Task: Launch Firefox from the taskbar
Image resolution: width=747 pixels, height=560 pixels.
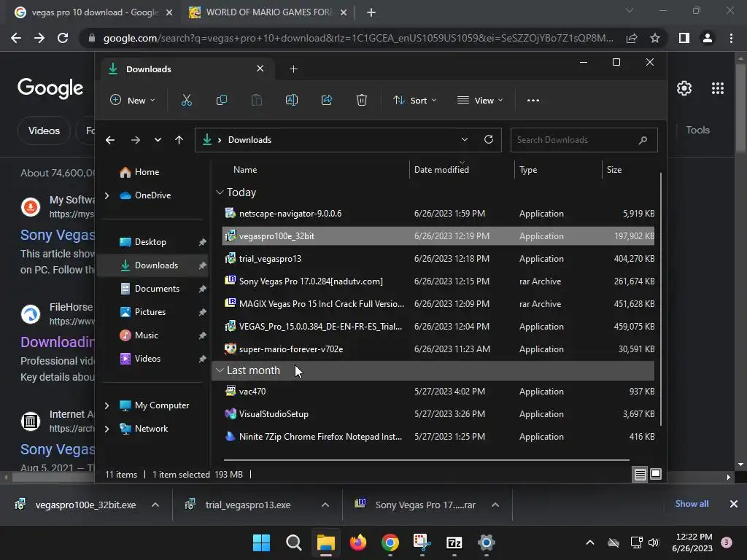Action: (358, 542)
